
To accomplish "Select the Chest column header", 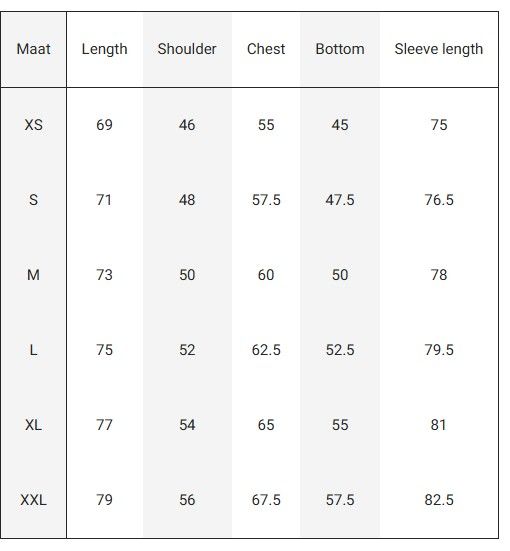I will point(266,49).
